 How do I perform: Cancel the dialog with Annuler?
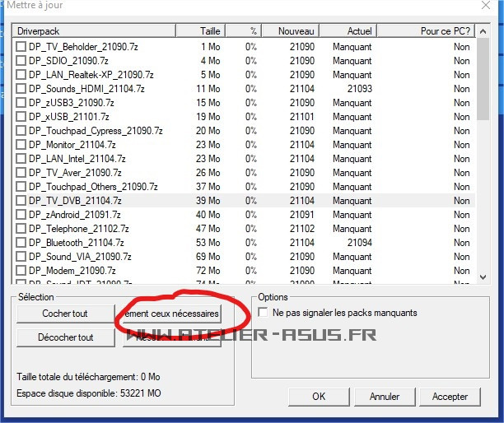tap(385, 396)
